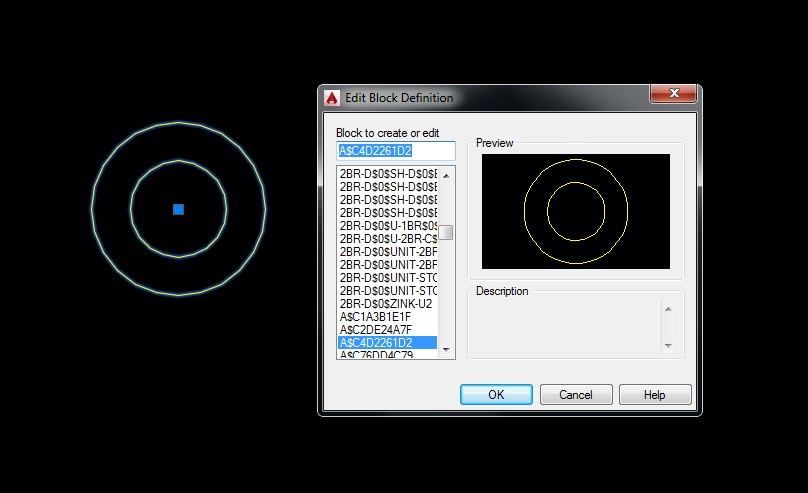Select block A$C1A3B1E1F in list
This screenshot has width=808, height=493.
click(388, 316)
